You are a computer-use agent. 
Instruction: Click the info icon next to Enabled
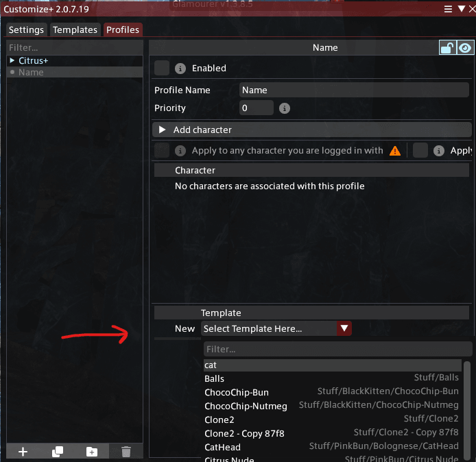pyautogui.click(x=180, y=69)
